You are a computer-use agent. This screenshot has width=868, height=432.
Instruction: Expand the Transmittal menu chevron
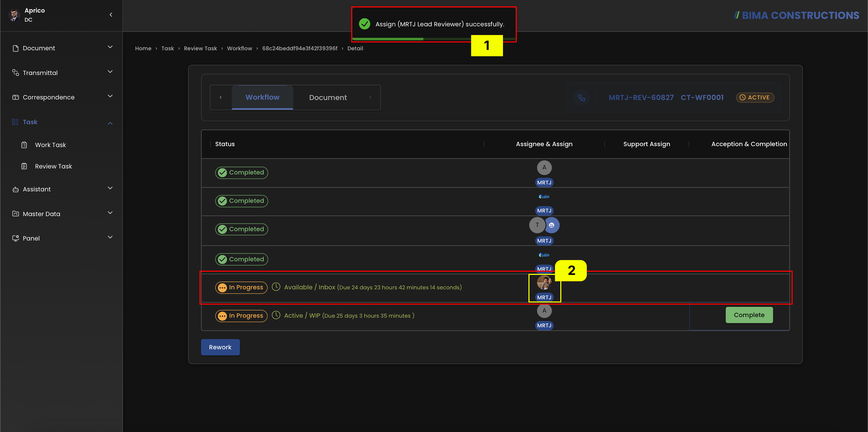(110, 71)
